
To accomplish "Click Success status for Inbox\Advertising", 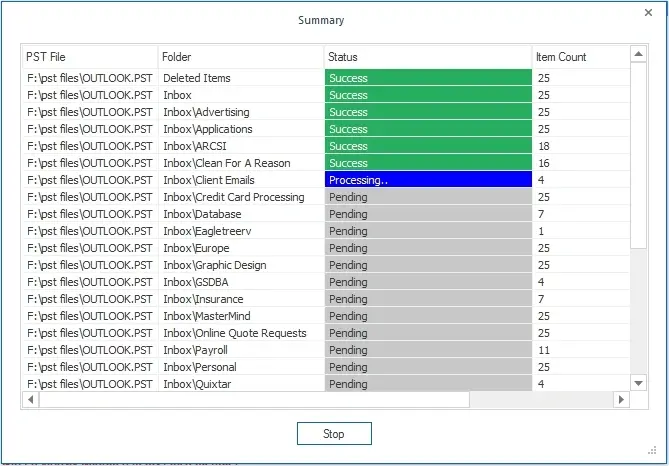I will pyautogui.click(x=428, y=112).
